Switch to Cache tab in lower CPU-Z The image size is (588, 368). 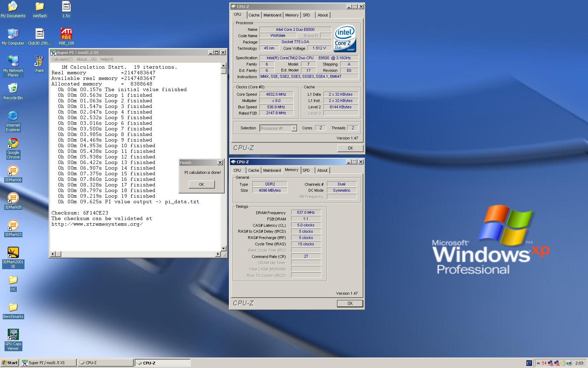(x=253, y=170)
